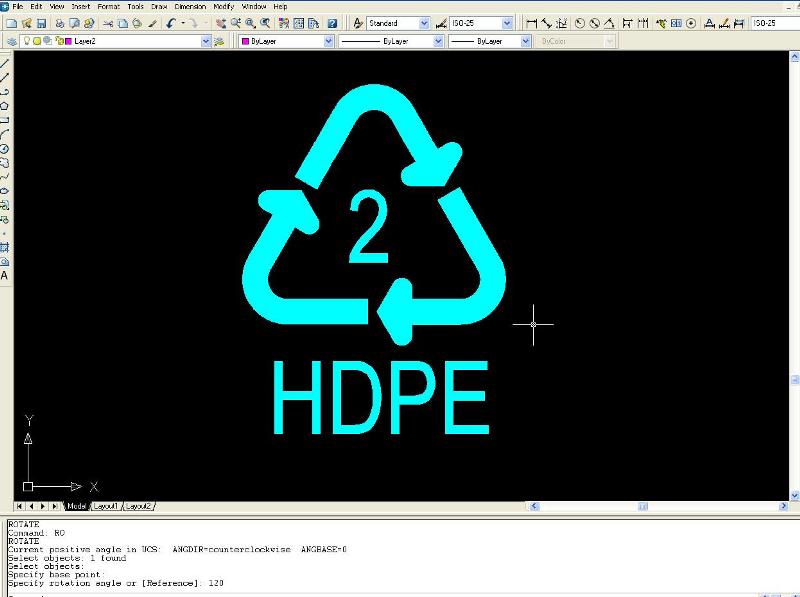Image resolution: width=800 pixels, height=597 pixels.
Task: Select the Baseline Dimension tool
Action: [x=627, y=23]
